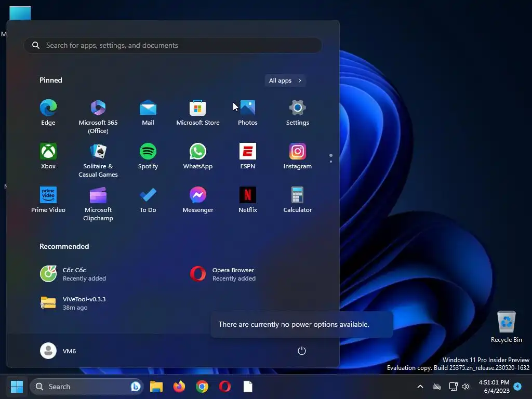Open the Calculator app
Viewport: 532px width, 399px height.
[298, 200]
